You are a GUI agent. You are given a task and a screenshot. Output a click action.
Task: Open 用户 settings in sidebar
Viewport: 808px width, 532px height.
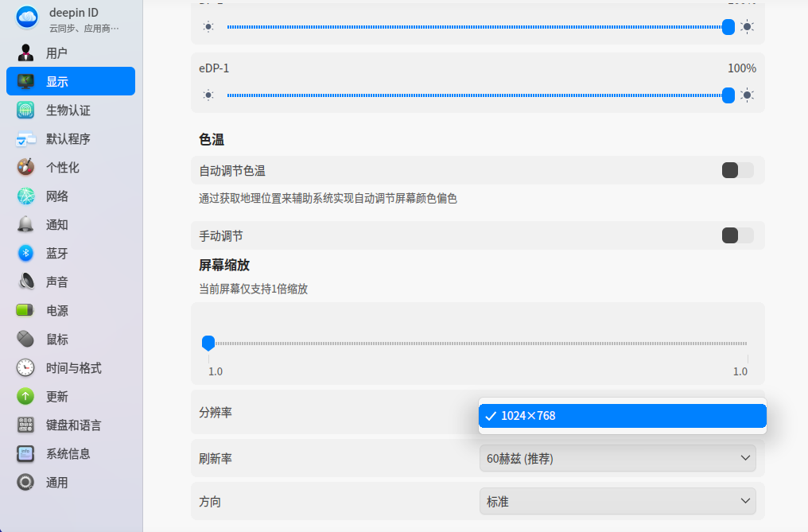71,52
